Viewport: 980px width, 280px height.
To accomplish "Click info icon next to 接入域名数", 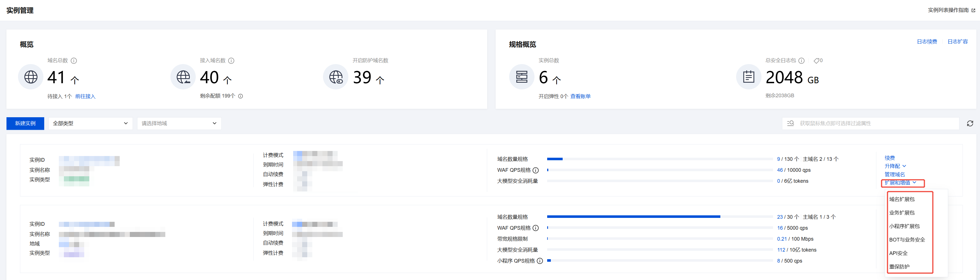I will coord(231,61).
